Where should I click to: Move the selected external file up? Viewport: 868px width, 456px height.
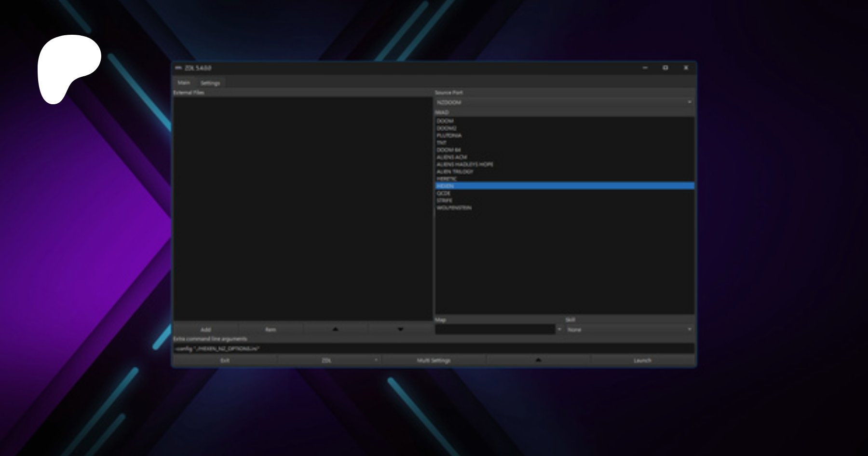click(335, 330)
